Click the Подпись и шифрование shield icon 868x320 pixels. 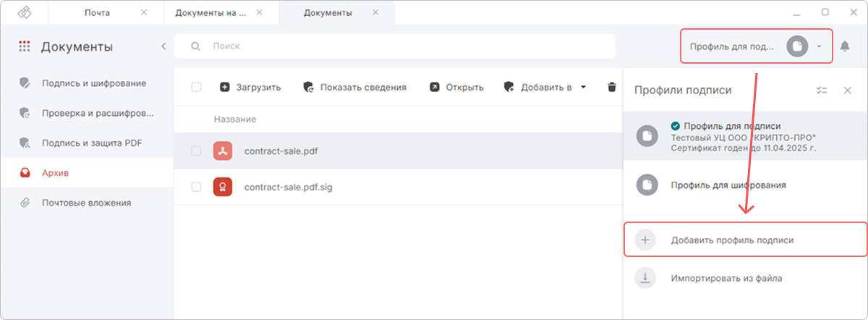point(25,83)
